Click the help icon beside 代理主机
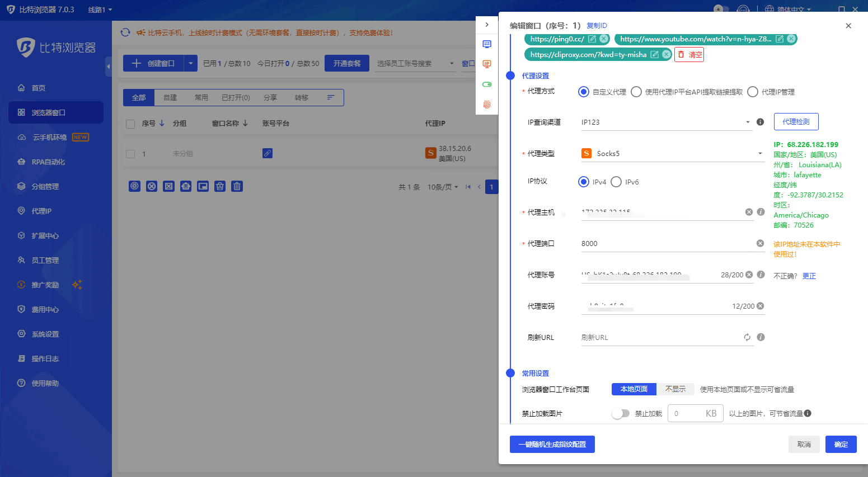 761,212
